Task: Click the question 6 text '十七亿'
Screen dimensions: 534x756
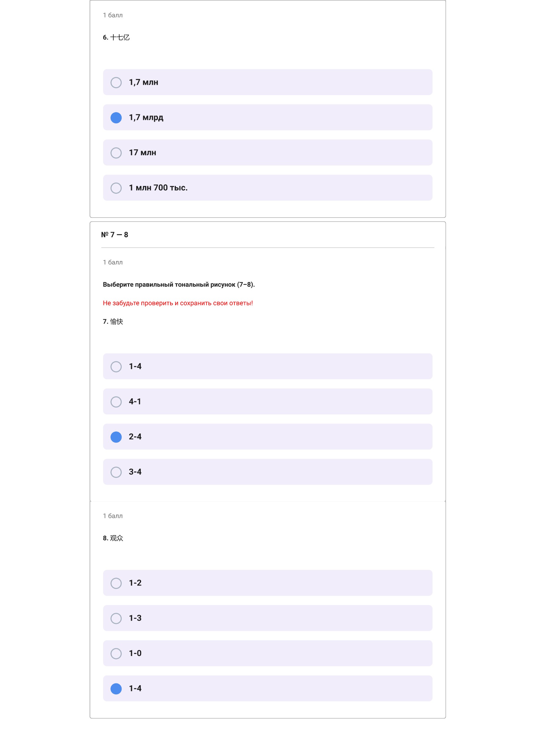Action: [120, 37]
